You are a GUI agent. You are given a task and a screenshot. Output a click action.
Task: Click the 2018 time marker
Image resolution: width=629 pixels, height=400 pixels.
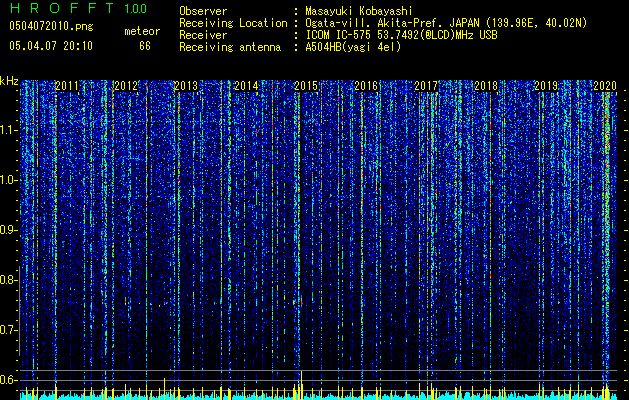tap(486, 86)
